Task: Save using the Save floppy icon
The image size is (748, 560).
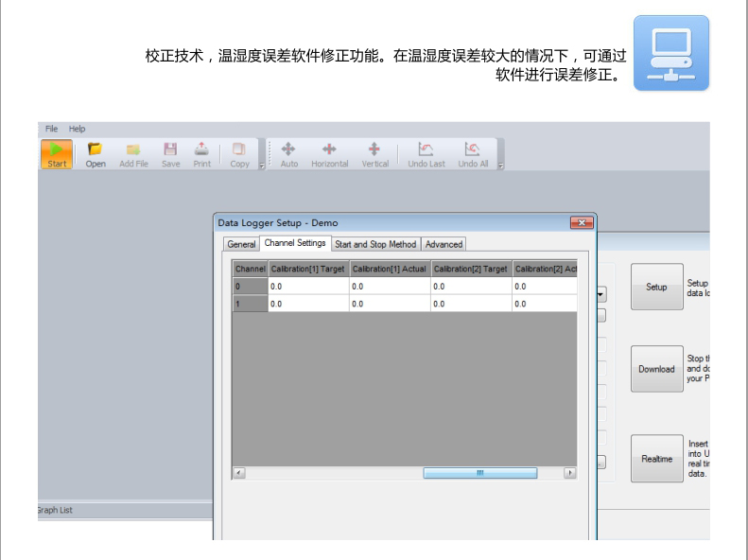Action: click(171, 154)
